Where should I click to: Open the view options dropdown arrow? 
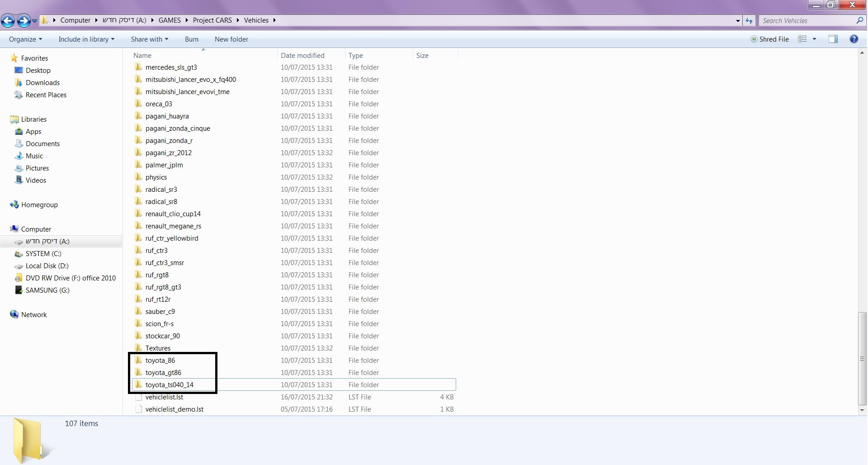coord(814,39)
